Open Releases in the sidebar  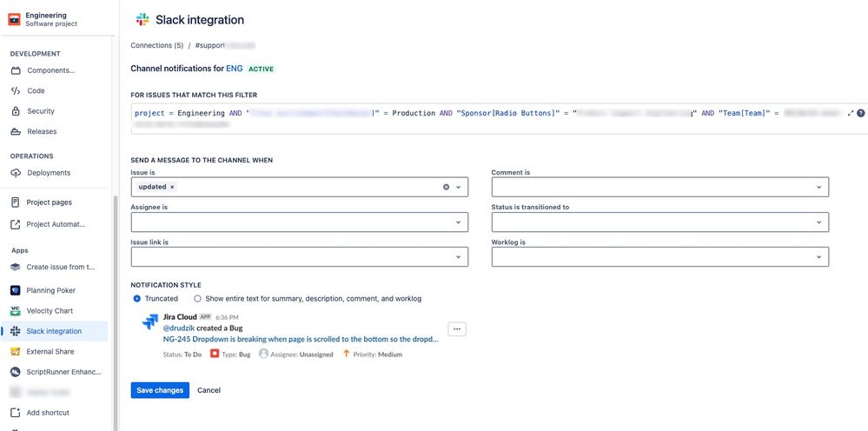click(x=42, y=132)
